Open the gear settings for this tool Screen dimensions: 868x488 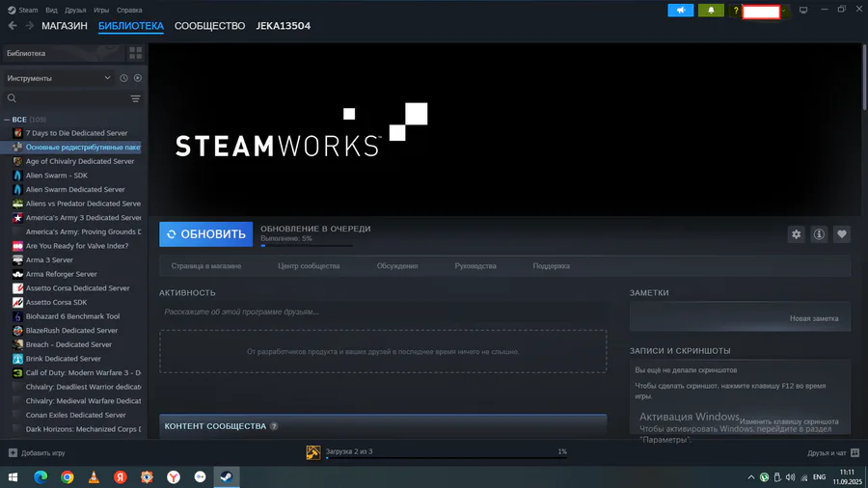pyautogui.click(x=796, y=234)
